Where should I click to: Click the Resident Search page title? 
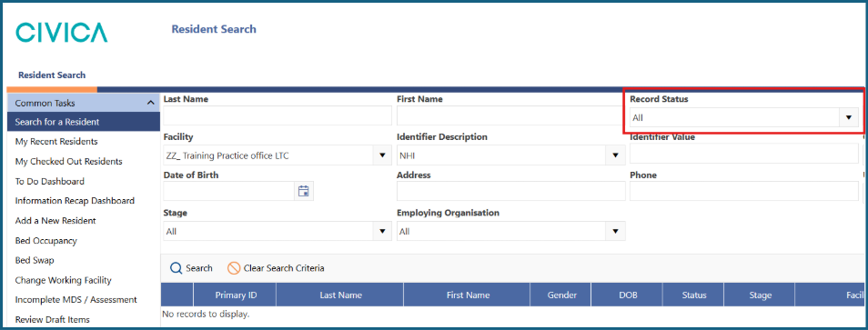coord(214,29)
